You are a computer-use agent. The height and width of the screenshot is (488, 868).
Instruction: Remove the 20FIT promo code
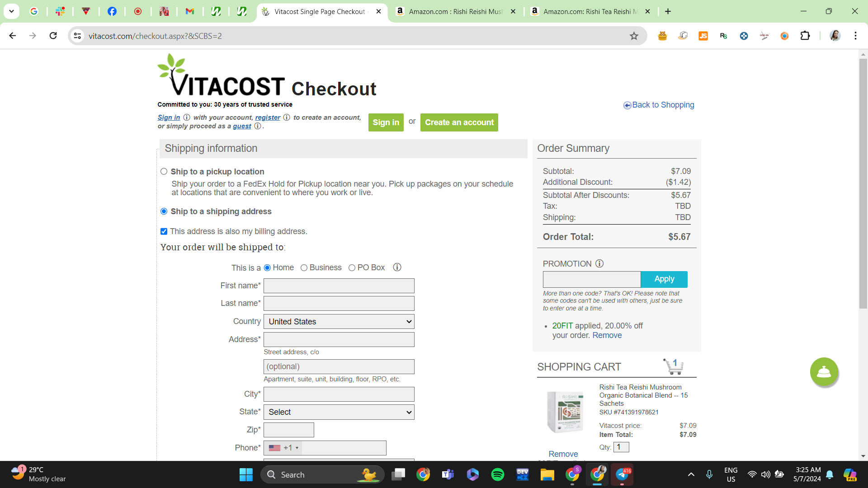tap(607, 335)
